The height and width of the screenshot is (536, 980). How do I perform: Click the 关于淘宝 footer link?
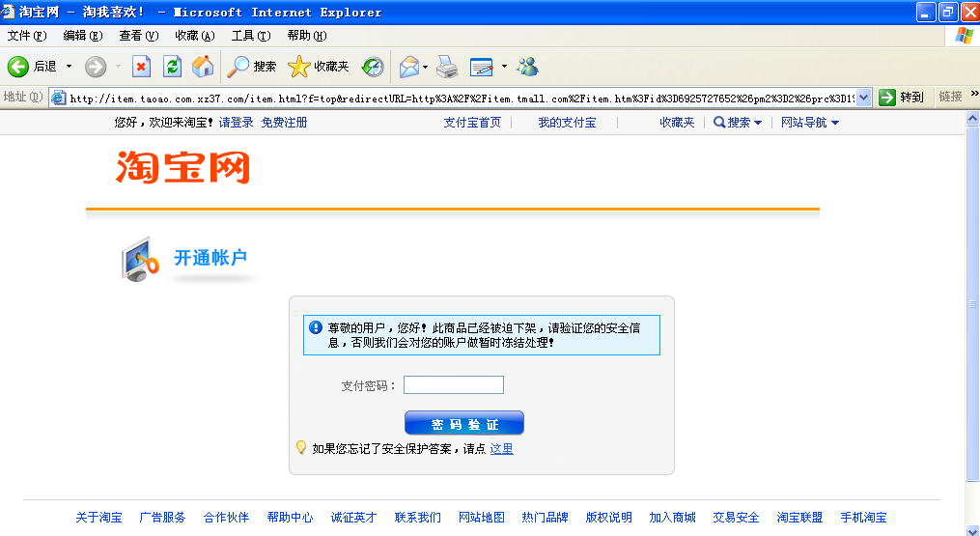98,518
